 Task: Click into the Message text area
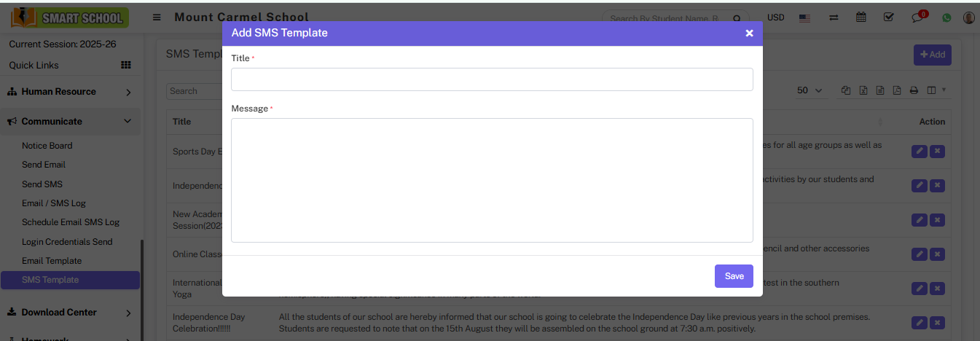pyautogui.click(x=492, y=180)
